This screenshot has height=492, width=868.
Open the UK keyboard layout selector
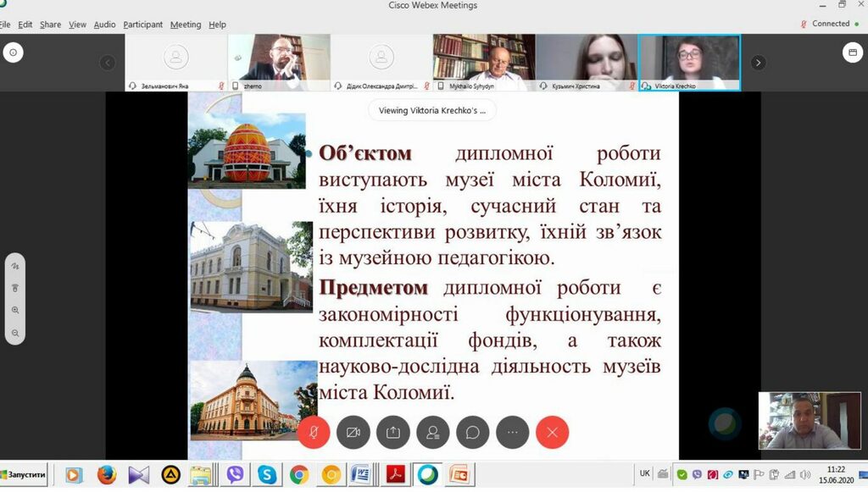[x=643, y=475]
